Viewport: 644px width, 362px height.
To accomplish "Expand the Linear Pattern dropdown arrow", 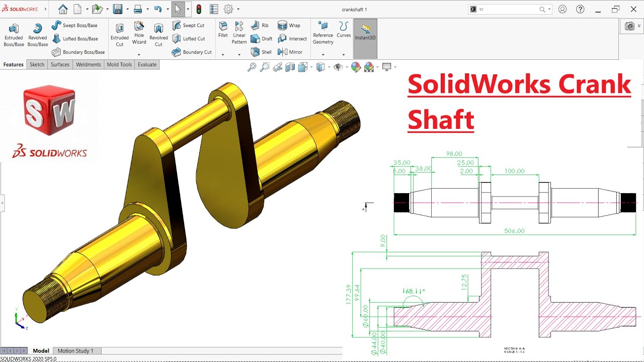I will (239, 54).
